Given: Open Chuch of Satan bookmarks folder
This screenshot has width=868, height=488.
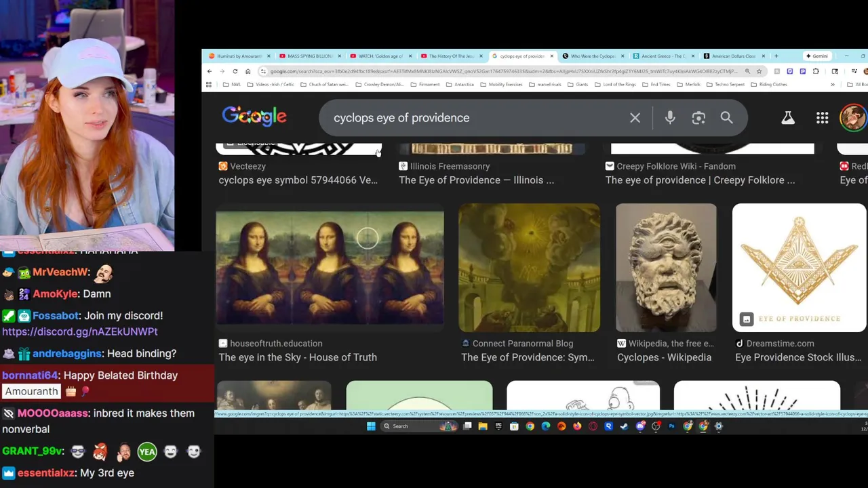Looking at the screenshot, I should click(325, 85).
